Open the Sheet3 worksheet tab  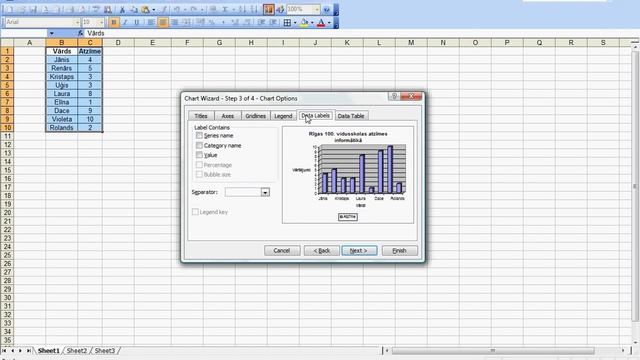[x=105, y=351]
